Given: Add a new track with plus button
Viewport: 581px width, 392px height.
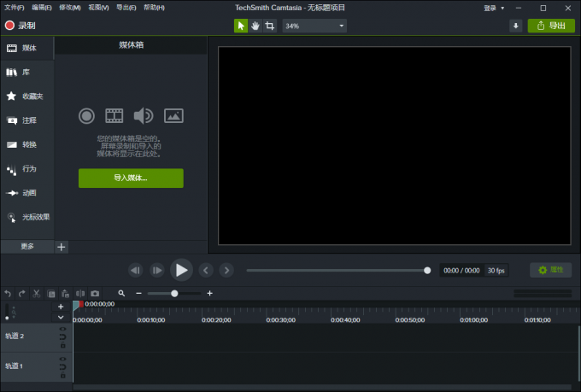Looking at the screenshot, I should [61, 307].
